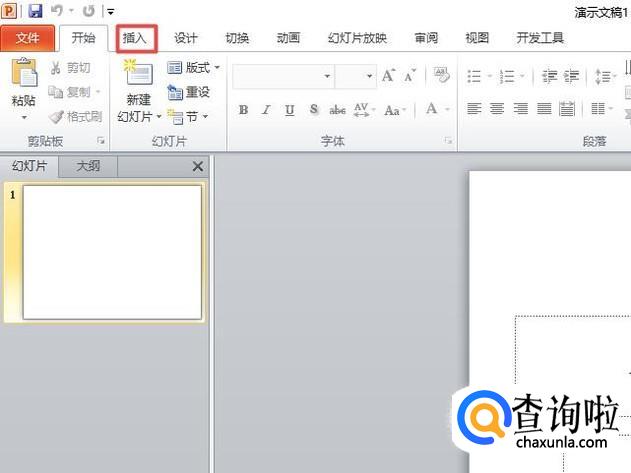Click the Increase Font Size icon
This screenshot has width=631, height=473.
coord(388,75)
